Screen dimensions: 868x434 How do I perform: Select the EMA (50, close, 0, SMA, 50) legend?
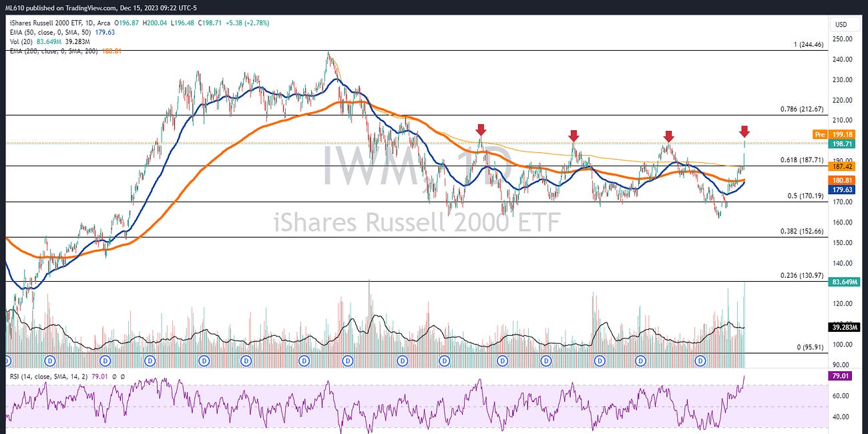pyautogui.click(x=51, y=31)
